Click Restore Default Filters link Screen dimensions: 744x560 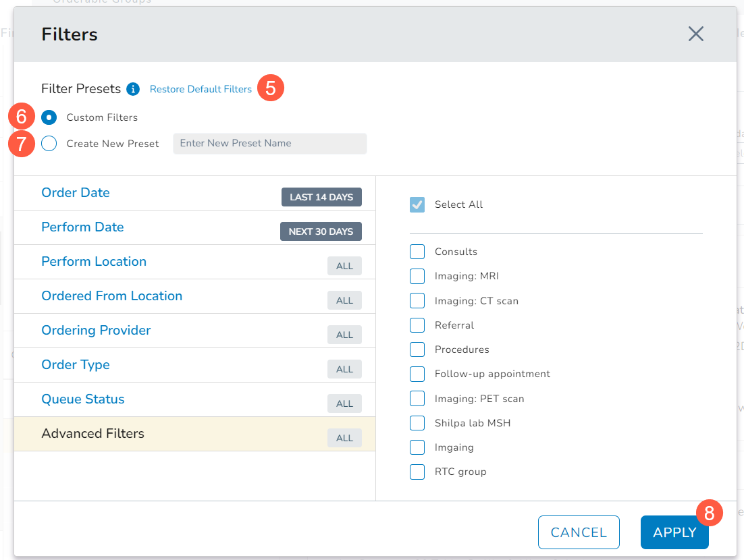[x=201, y=89]
